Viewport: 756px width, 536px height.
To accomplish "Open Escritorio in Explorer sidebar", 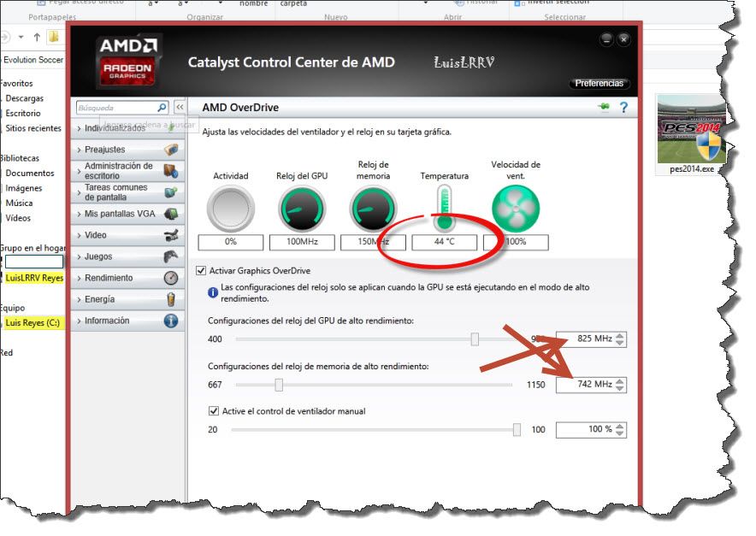I will 22,114.
